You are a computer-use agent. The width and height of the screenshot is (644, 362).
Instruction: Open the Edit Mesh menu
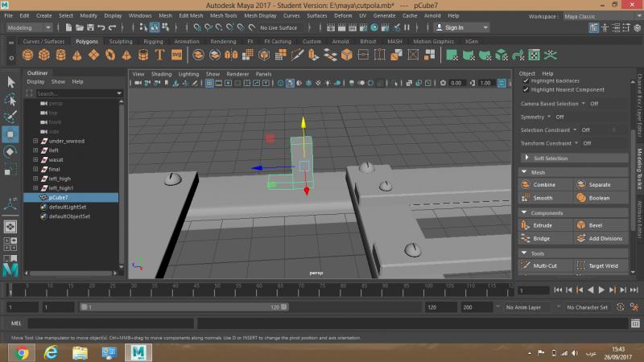(x=191, y=15)
